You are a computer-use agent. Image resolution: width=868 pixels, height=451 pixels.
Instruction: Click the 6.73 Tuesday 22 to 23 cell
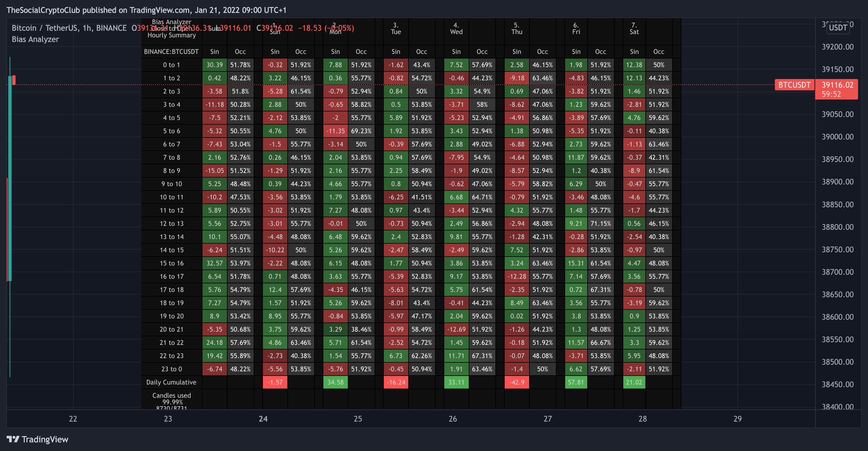click(396, 355)
